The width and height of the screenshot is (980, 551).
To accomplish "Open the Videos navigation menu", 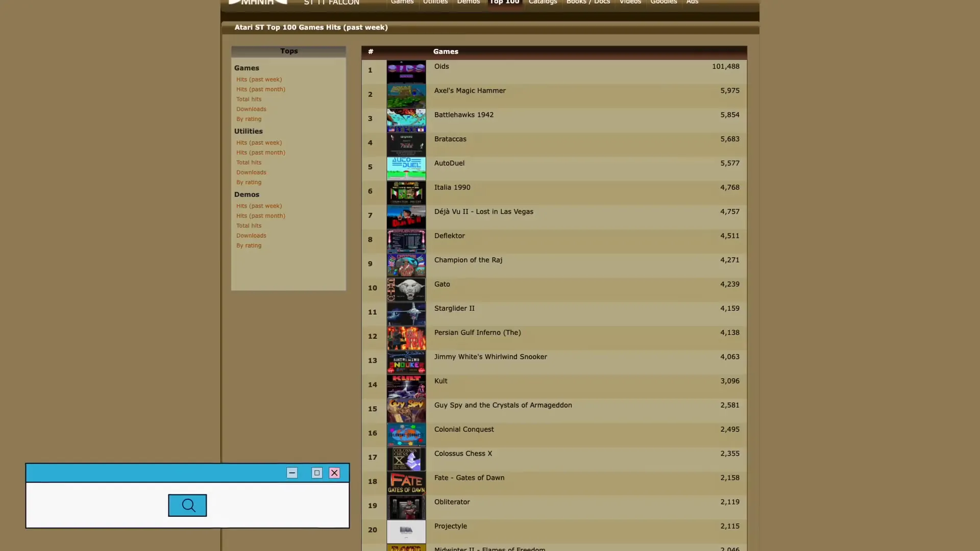I will pyautogui.click(x=630, y=2).
